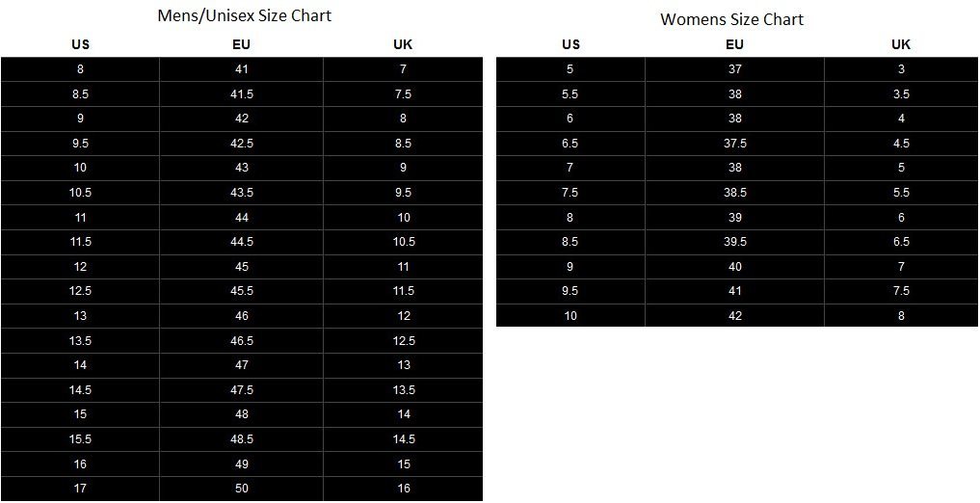Click the EU 37.5 cell in Womens chart
Viewport: 980px width, 503px height.
[x=735, y=144]
